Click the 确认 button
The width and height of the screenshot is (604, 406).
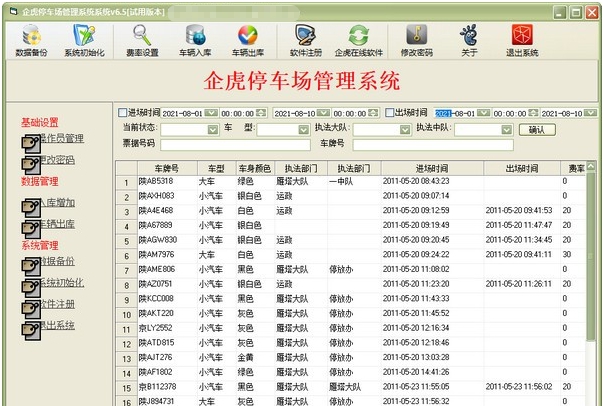click(537, 130)
